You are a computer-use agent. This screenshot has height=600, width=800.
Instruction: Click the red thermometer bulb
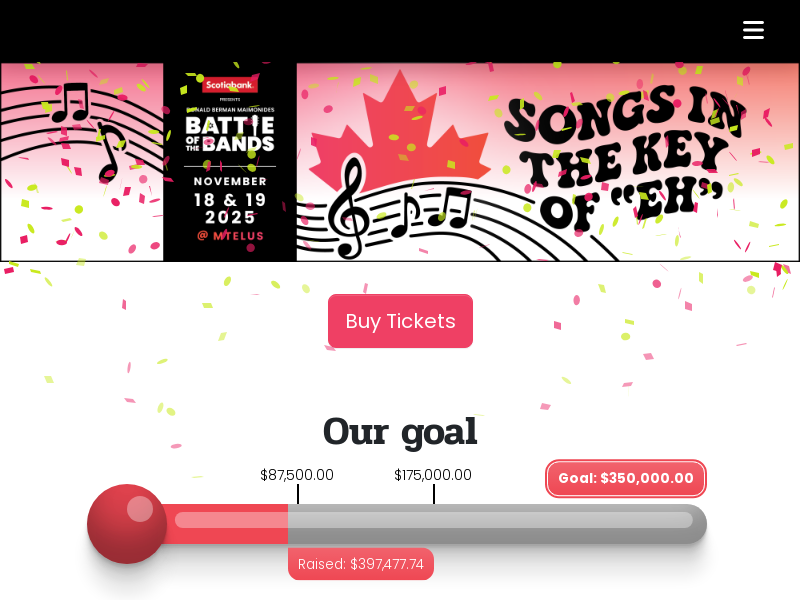(127, 524)
